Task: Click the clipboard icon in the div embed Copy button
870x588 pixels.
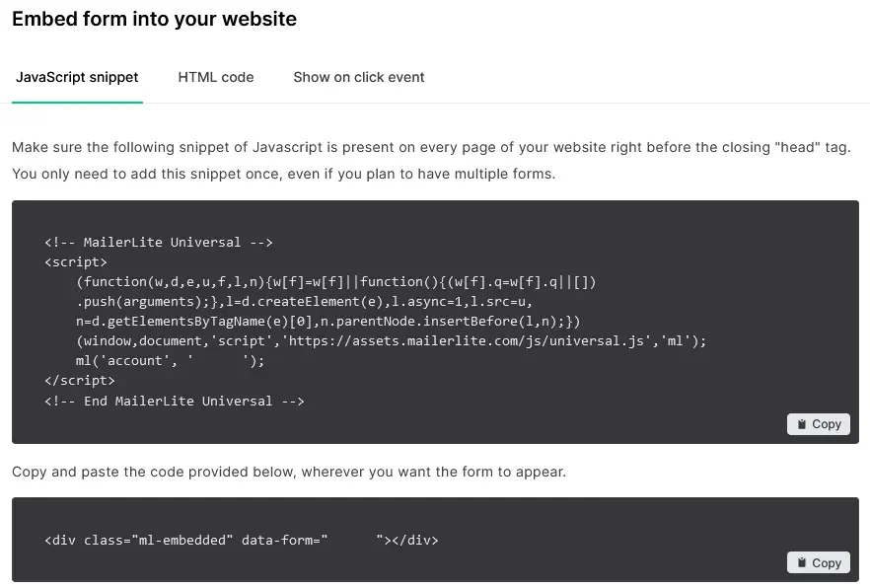Action: [x=801, y=562]
